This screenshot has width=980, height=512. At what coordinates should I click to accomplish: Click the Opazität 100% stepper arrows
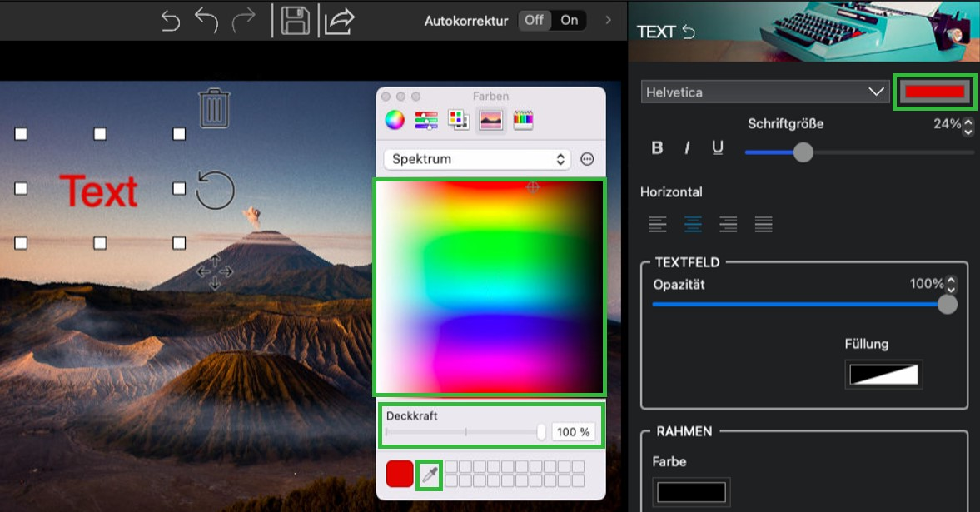coord(951,285)
